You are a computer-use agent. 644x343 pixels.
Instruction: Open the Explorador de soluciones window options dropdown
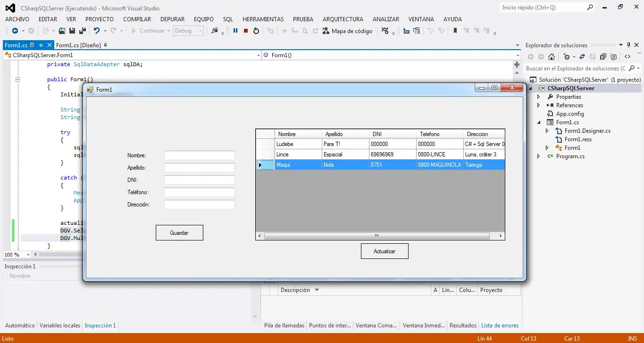coord(621,45)
